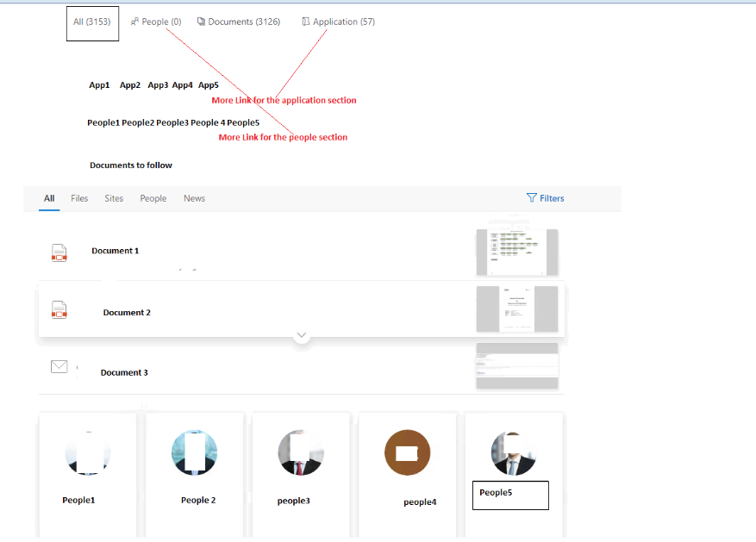
Task: Open the People2 link
Action: [140, 121]
